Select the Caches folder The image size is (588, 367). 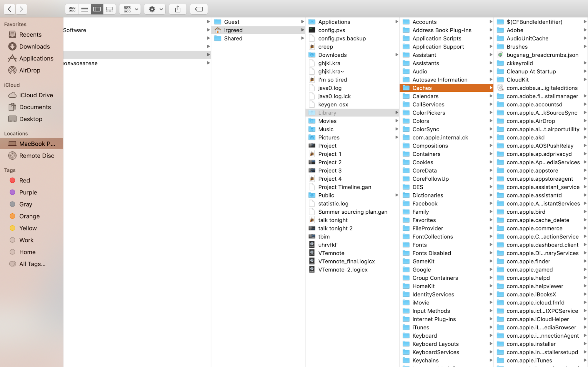447,88
